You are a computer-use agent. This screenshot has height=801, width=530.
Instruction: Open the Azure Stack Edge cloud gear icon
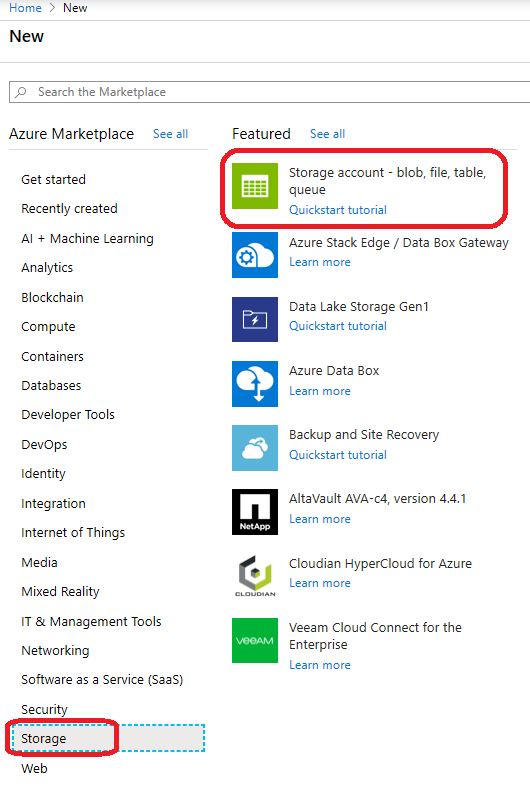pyautogui.click(x=255, y=255)
